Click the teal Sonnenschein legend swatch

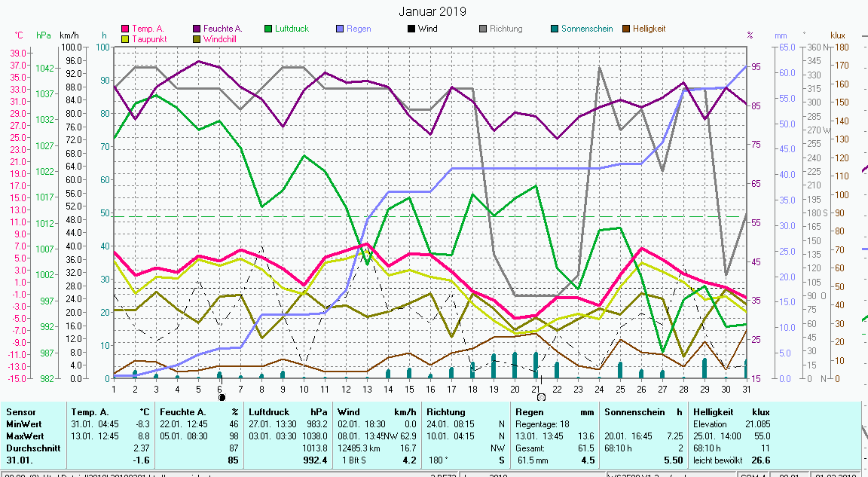[555, 29]
